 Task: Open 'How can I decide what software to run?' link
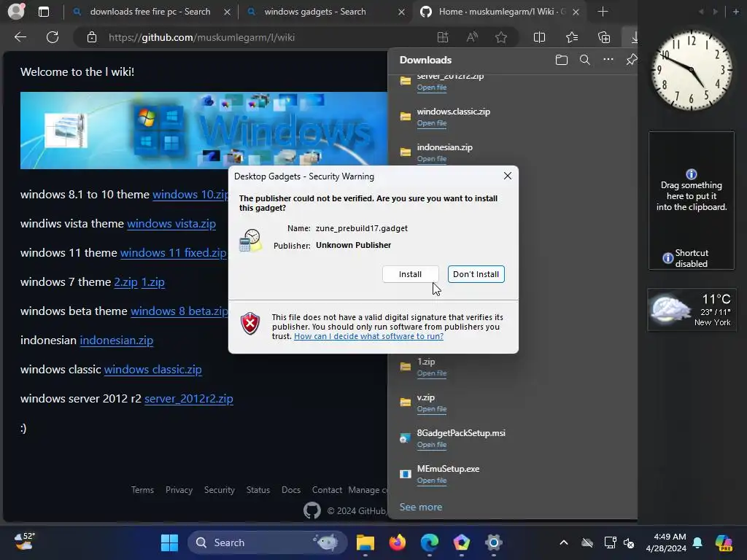click(368, 336)
